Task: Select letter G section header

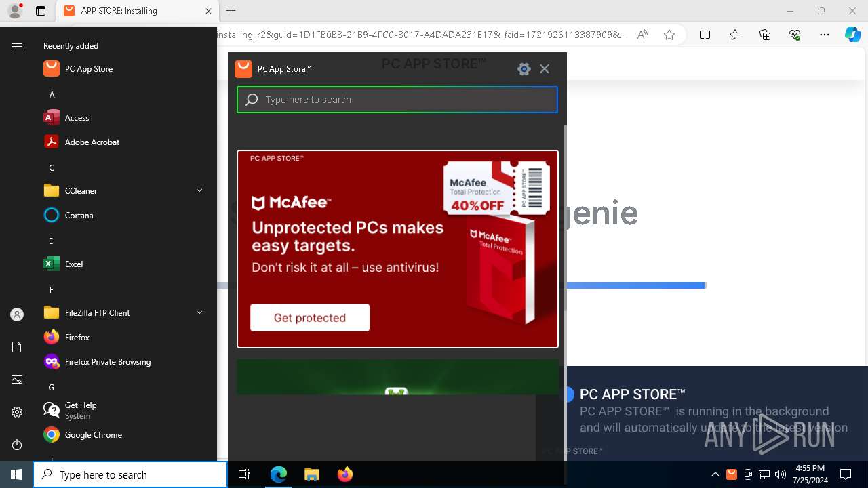Action: pyautogui.click(x=51, y=388)
